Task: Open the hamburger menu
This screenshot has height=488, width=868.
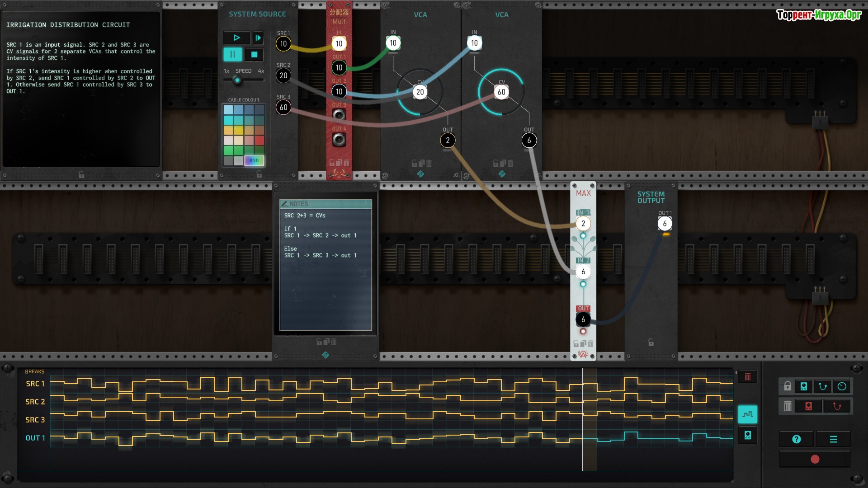Action: pyautogui.click(x=834, y=439)
